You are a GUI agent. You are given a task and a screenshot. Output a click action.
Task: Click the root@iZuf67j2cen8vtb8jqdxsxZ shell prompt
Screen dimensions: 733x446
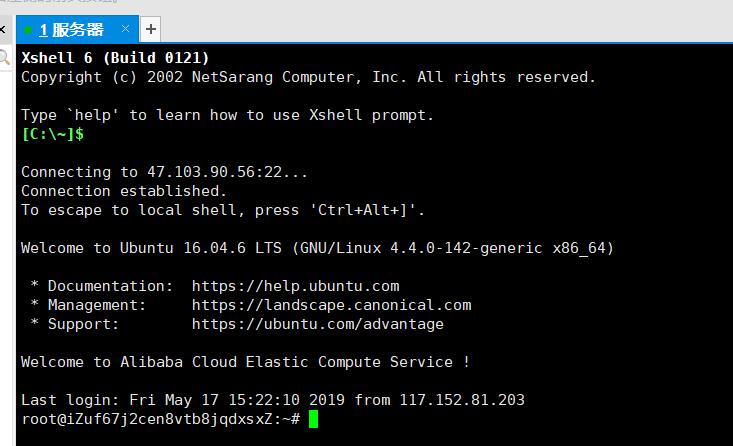[x=160, y=419]
